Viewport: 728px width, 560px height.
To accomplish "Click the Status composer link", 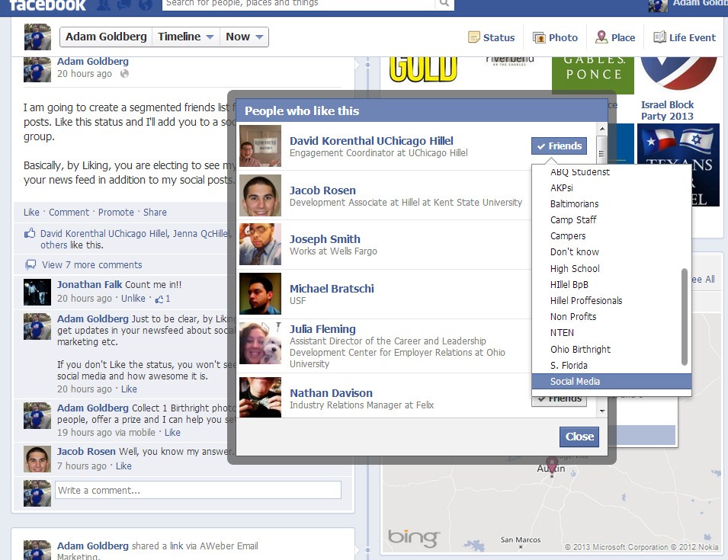I will pyautogui.click(x=499, y=37).
